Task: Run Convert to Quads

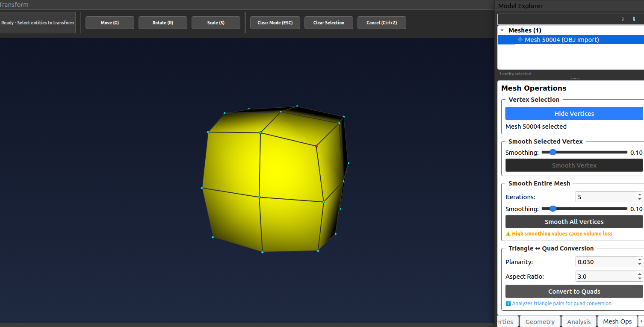Action: click(574, 291)
